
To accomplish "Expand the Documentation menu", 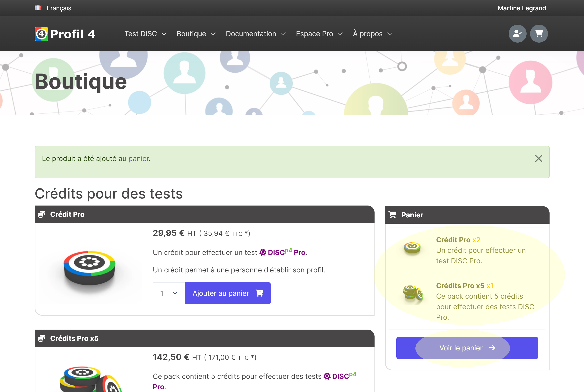I will [256, 34].
